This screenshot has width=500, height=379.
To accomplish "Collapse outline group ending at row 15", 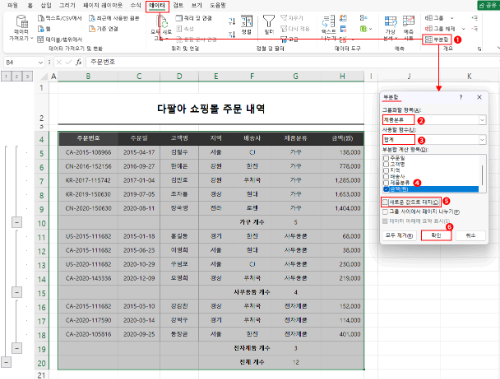I will (x=17, y=292).
